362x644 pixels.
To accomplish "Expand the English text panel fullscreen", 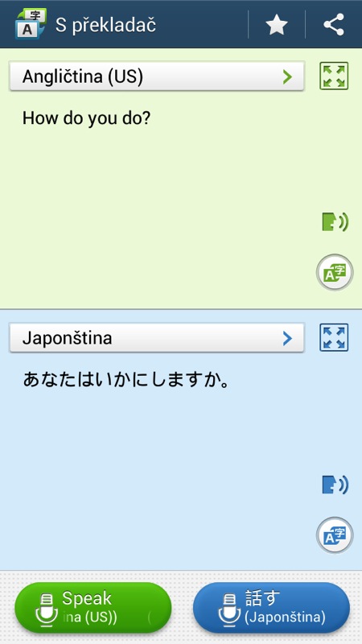I will coord(334,76).
